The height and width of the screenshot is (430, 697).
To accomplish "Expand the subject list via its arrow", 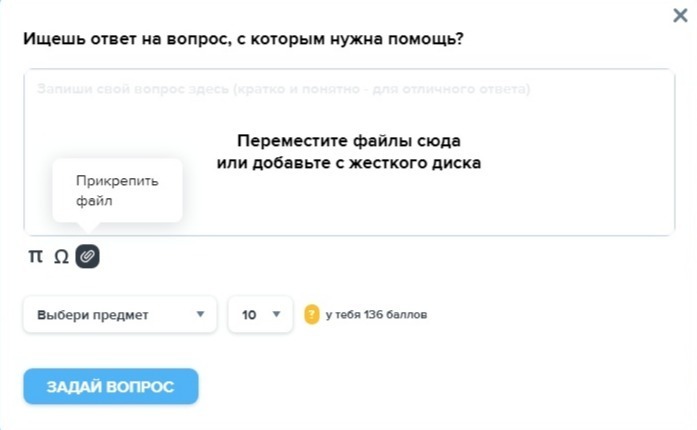I will coord(200,314).
